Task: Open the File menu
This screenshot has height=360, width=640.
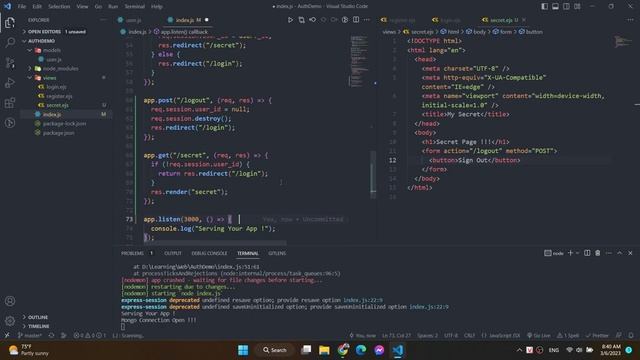Action: 22,7
